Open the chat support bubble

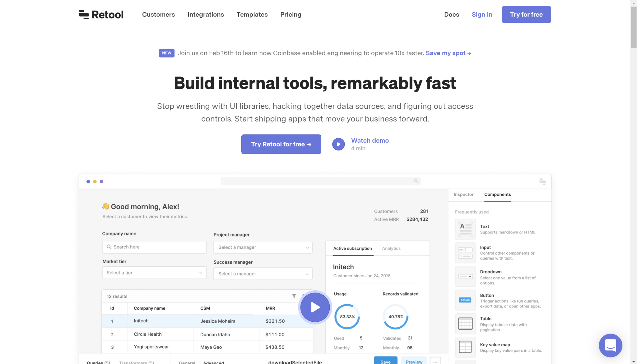pos(610,345)
